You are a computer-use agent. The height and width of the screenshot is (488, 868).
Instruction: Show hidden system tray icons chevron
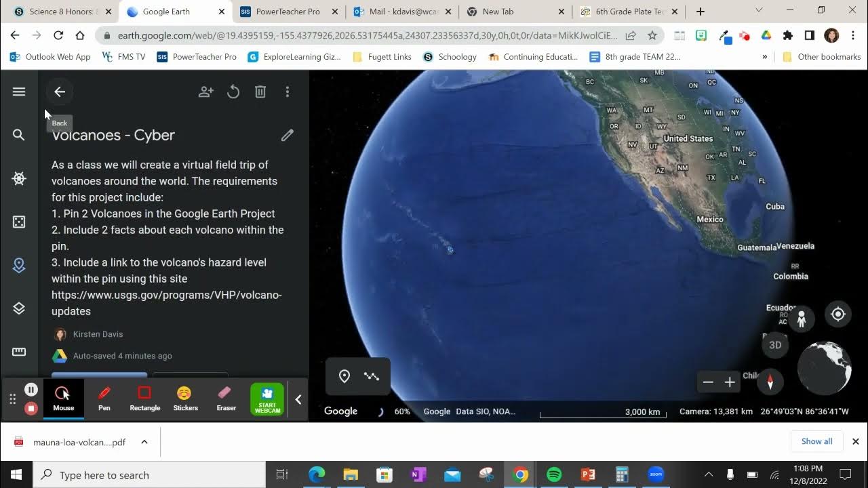pyautogui.click(x=709, y=474)
